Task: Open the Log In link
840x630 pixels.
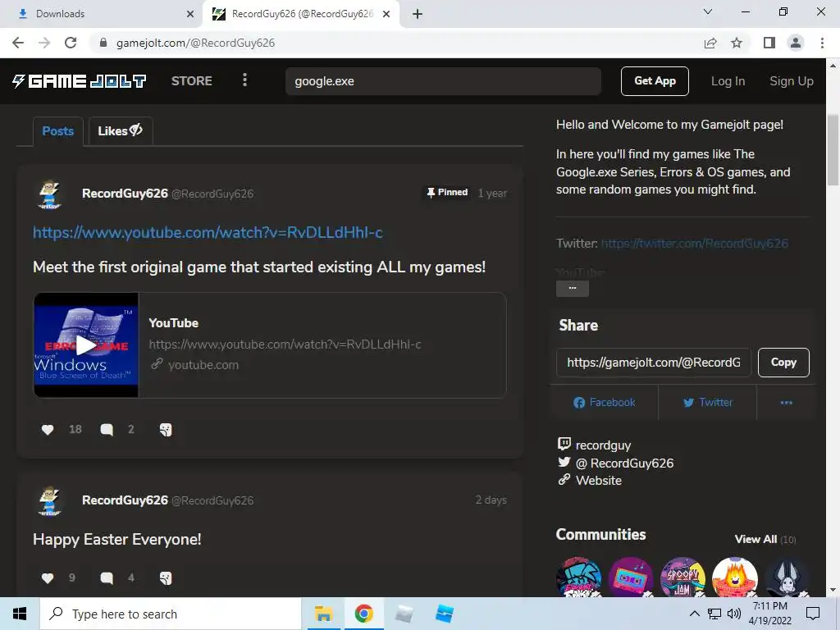Action: 728,81
